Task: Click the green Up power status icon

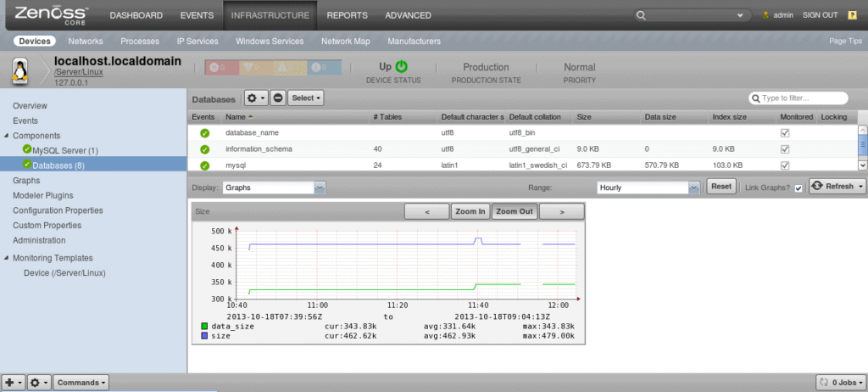Action: click(x=401, y=66)
